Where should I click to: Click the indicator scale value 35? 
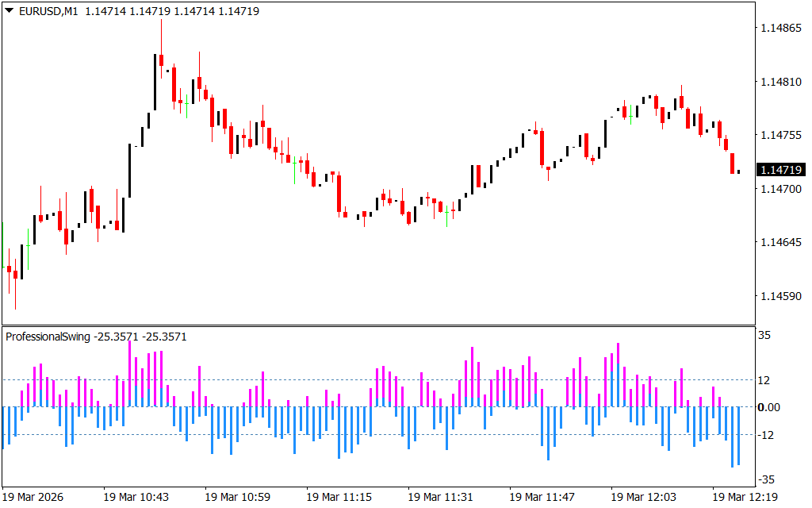[x=764, y=336]
